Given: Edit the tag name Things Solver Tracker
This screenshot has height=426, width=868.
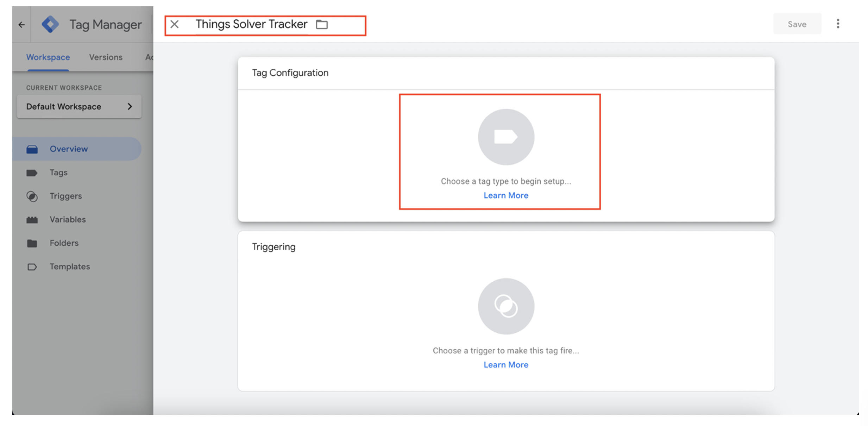Looking at the screenshot, I should click(251, 24).
